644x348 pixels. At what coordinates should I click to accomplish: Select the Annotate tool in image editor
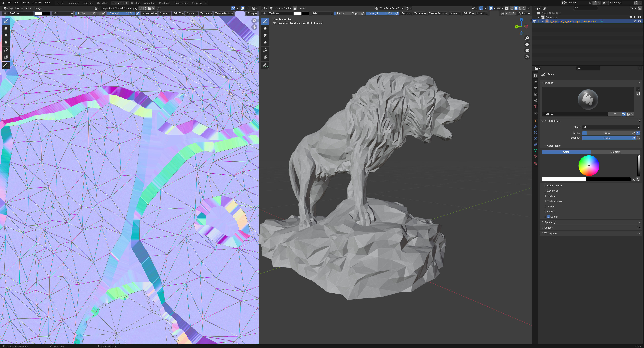(6, 66)
